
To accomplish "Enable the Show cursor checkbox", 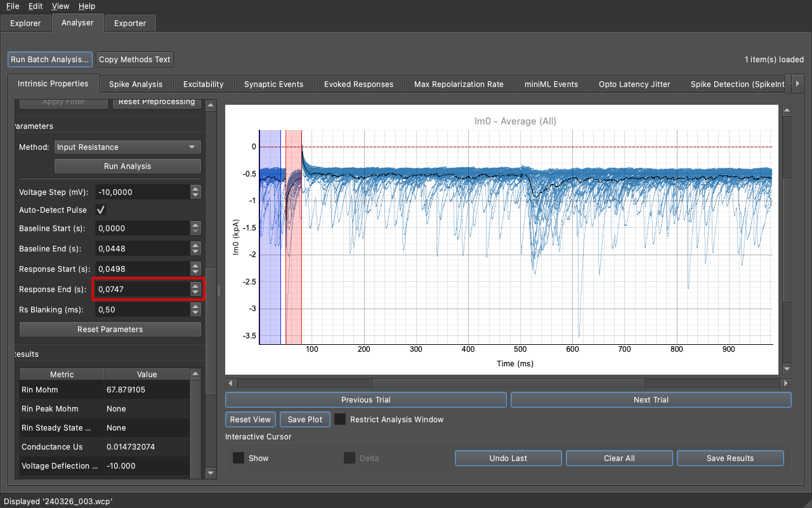I will pos(239,458).
